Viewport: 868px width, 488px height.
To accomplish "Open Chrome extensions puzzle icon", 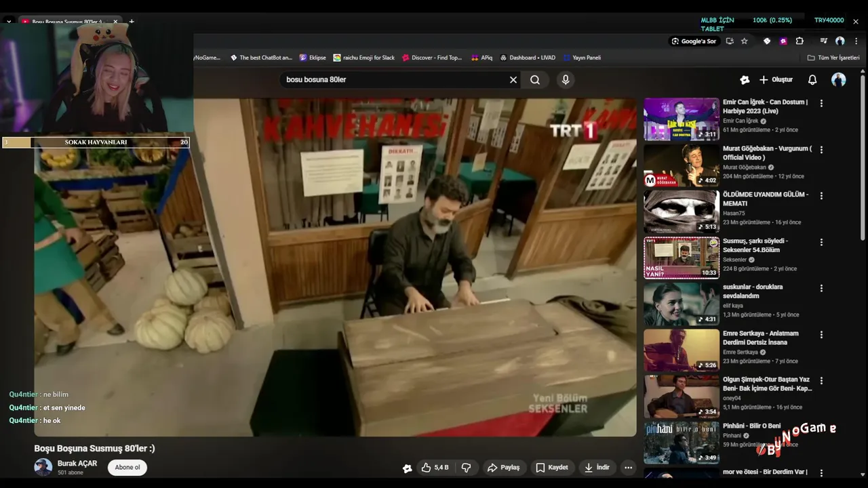I will pos(800,41).
